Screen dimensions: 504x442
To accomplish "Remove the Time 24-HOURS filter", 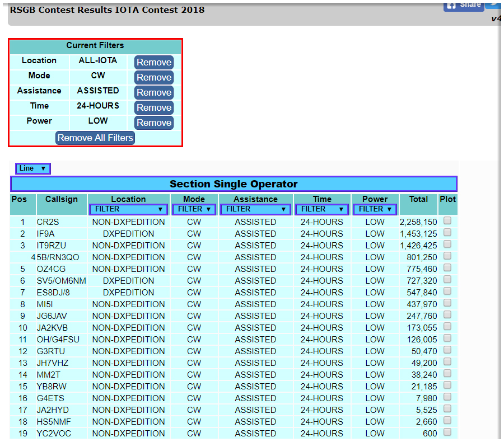I will click(153, 107).
